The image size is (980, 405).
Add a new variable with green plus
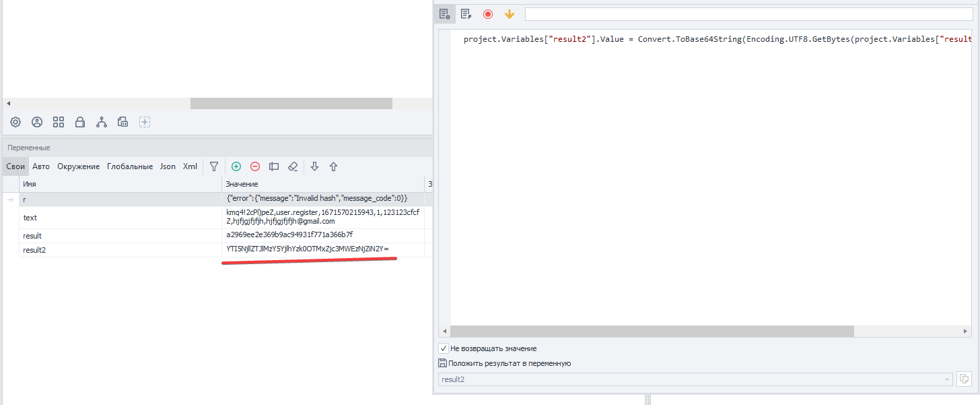tap(236, 166)
